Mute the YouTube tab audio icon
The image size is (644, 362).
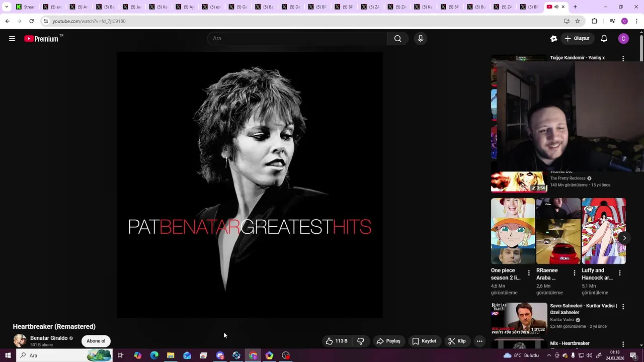(x=556, y=7)
